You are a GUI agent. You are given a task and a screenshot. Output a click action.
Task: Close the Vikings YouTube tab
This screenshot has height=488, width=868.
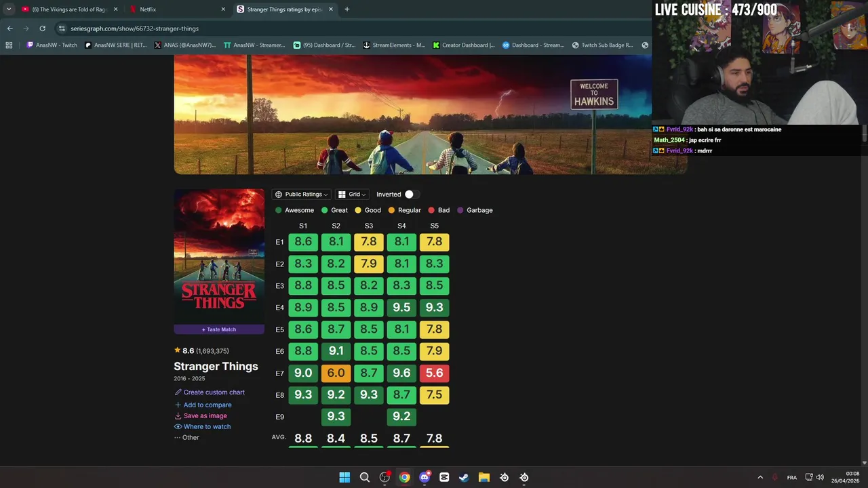tap(115, 9)
